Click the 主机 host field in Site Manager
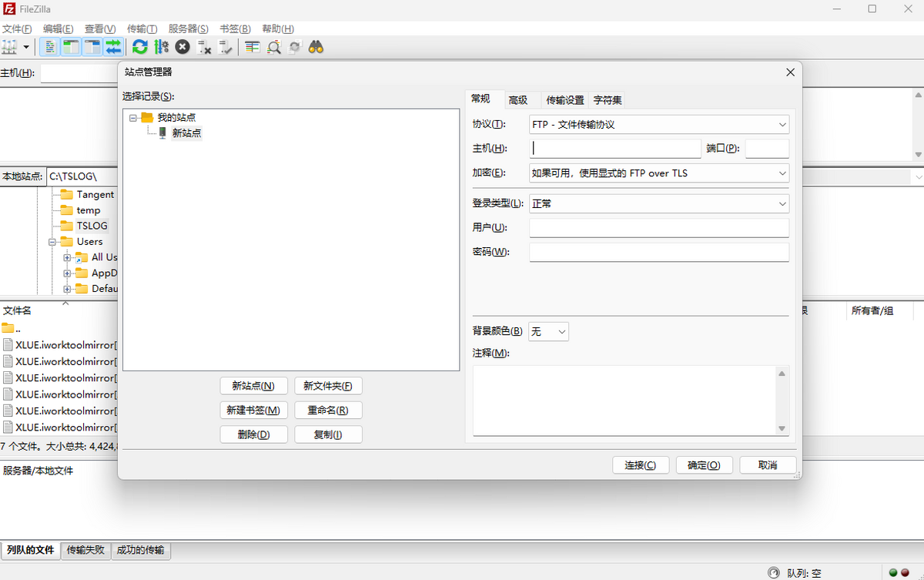 615,148
